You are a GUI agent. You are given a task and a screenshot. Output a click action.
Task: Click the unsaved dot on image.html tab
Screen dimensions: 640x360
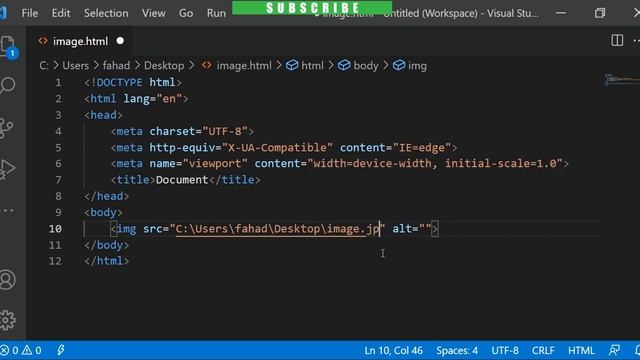[x=120, y=41]
